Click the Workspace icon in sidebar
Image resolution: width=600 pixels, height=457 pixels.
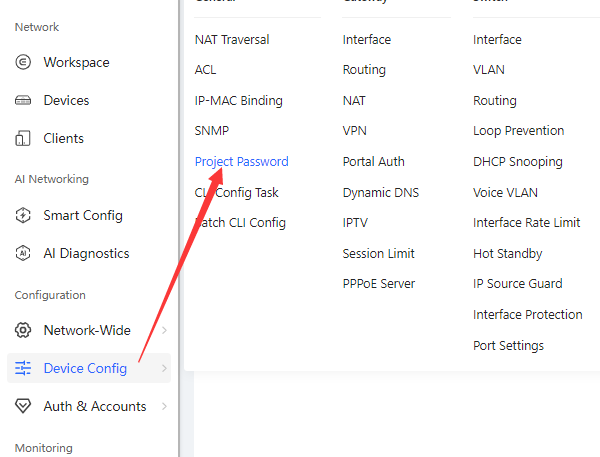point(23,62)
